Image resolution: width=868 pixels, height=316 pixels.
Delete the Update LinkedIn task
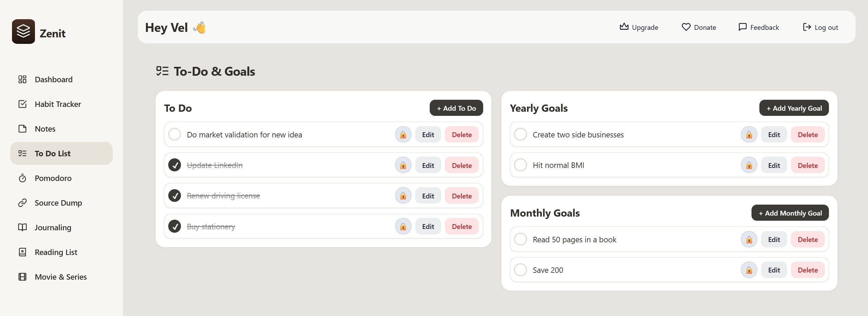(x=462, y=165)
